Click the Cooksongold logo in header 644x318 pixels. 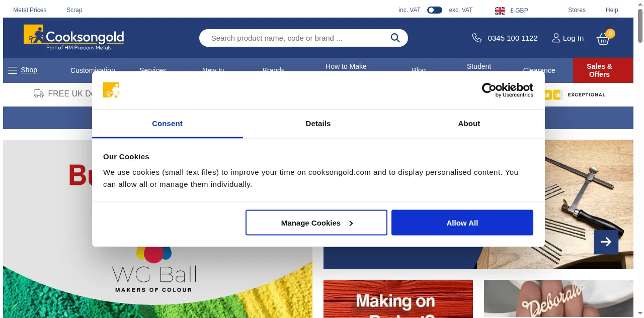coord(73,38)
